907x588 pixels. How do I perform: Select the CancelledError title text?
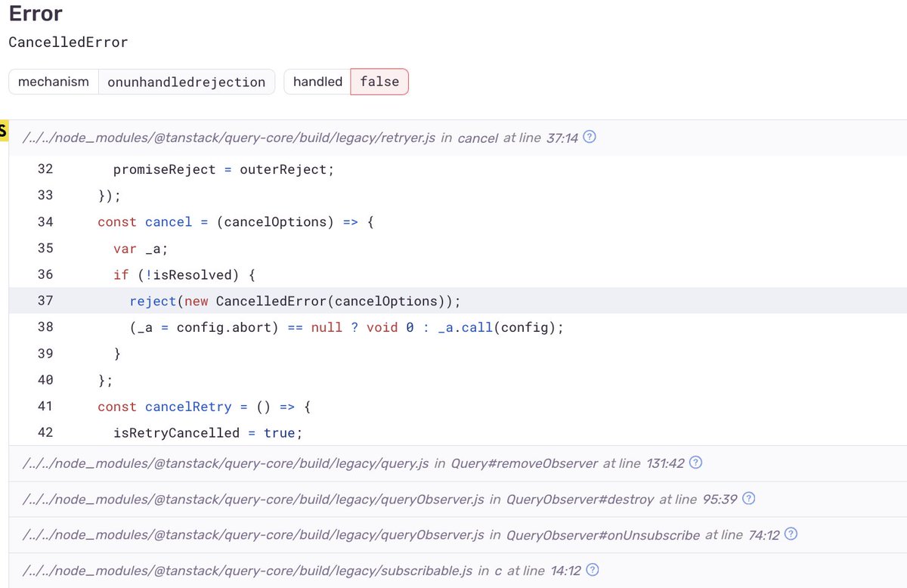68,42
